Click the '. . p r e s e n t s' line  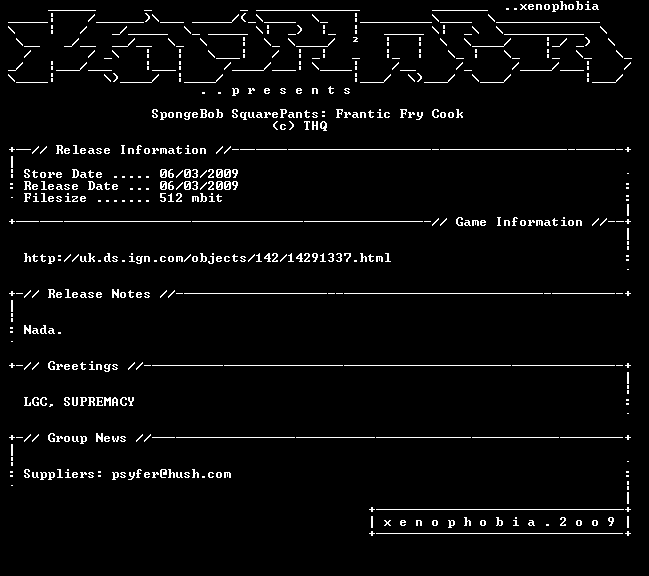pyautogui.click(x=276, y=91)
